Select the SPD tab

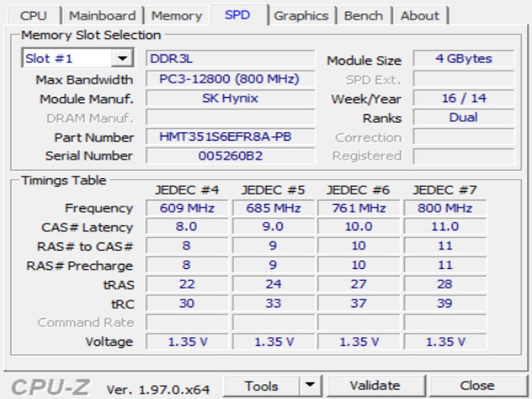pos(237,15)
